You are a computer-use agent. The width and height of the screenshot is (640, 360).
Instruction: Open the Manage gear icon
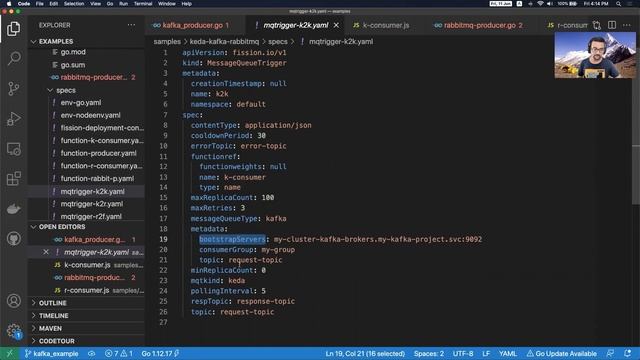pos(13,330)
